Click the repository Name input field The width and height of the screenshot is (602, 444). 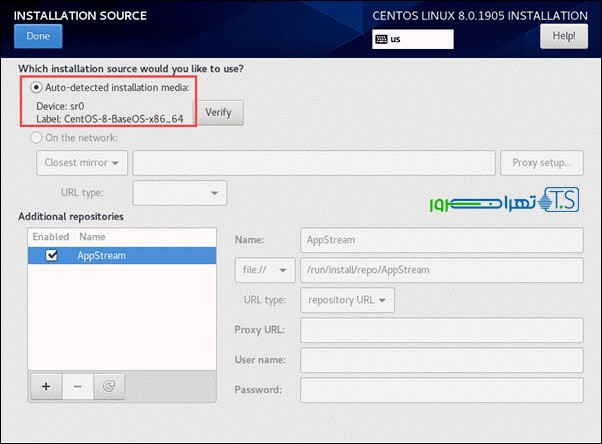[x=441, y=240]
